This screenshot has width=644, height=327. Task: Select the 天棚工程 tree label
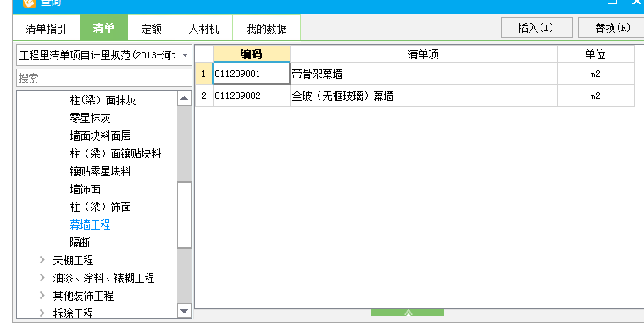point(73,260)
